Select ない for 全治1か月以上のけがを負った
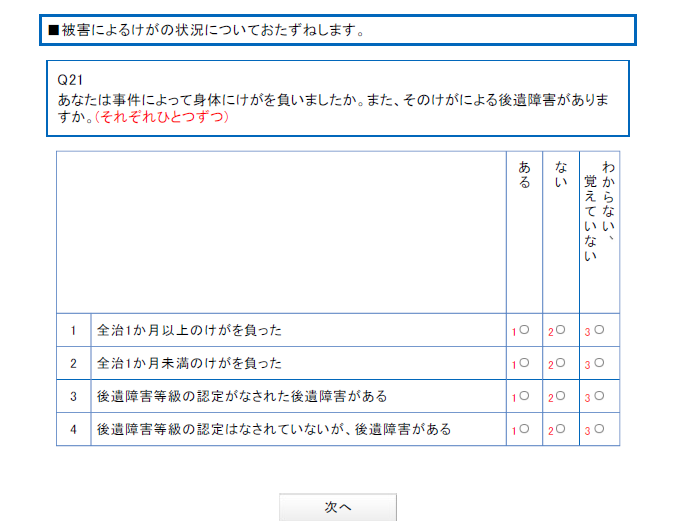The width and height of the screenshot is (679, 530). click(560, 330)
